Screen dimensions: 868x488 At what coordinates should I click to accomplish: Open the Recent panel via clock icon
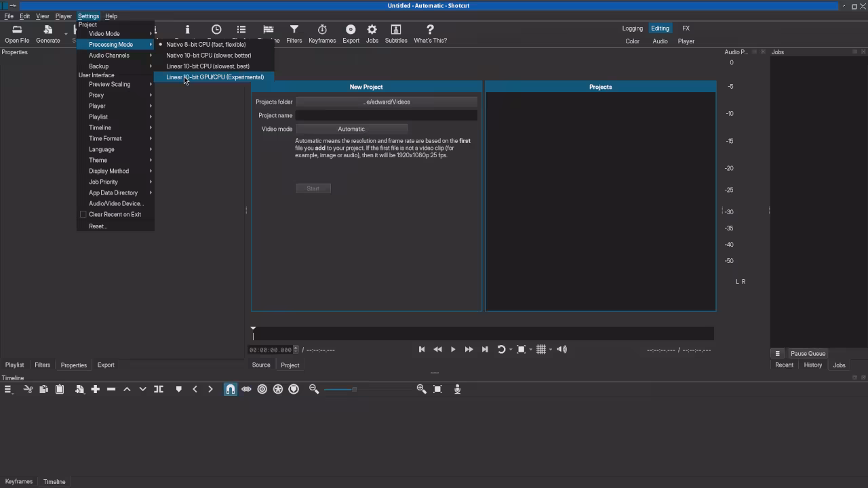click(216, 30)
